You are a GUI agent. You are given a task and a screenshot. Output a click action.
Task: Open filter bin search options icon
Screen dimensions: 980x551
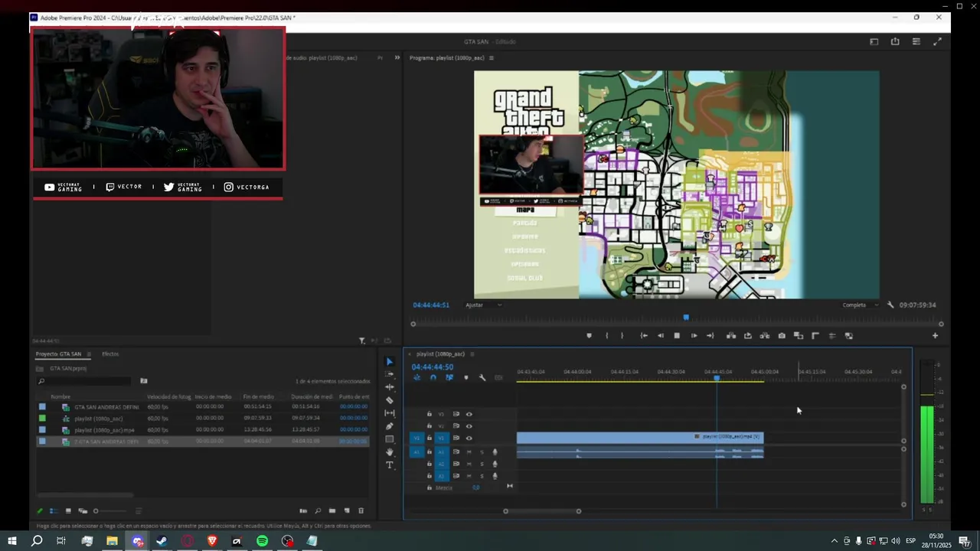tap(143, 380)
